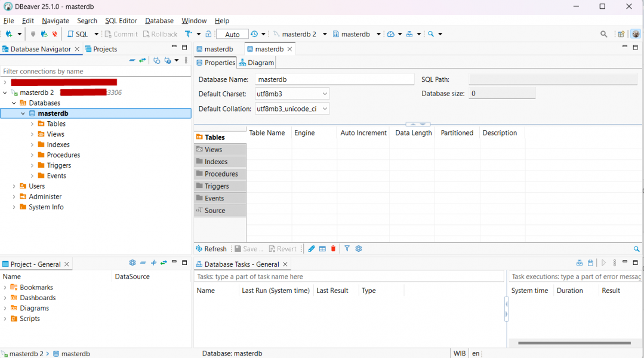
Task: Open the Window menu
Action: [194, 20]
